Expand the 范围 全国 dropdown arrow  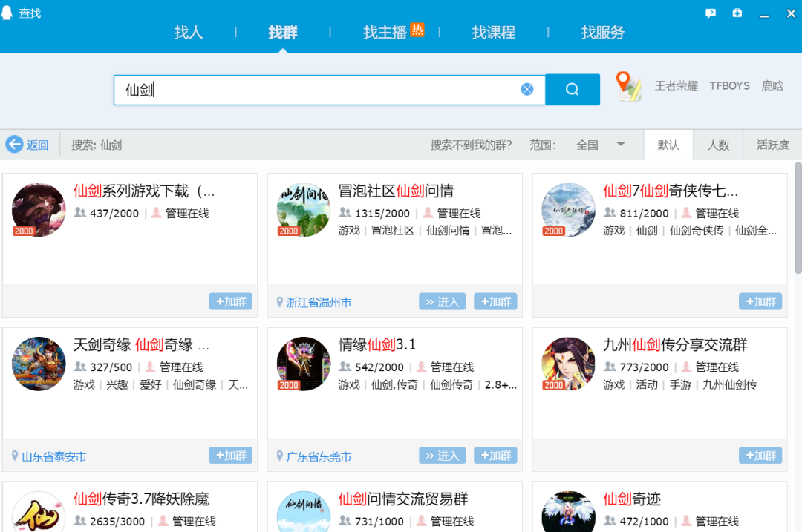click(x=620, y=145)
